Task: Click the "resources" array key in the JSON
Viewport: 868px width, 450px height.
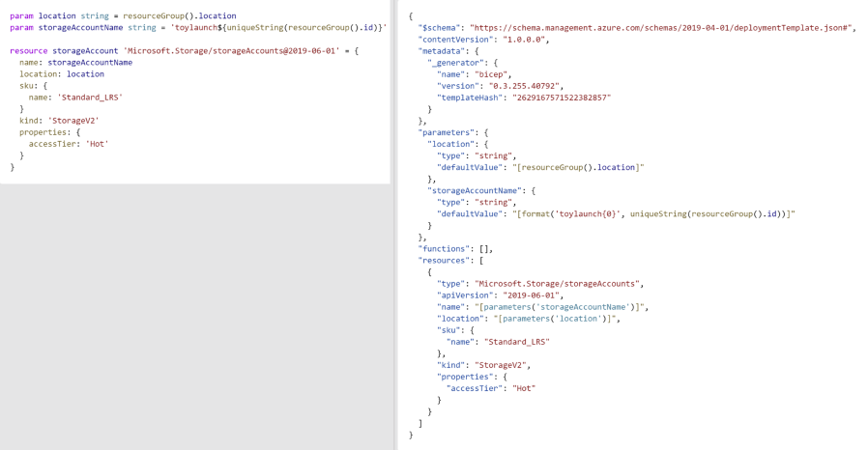Action: [x=443, y=260]
